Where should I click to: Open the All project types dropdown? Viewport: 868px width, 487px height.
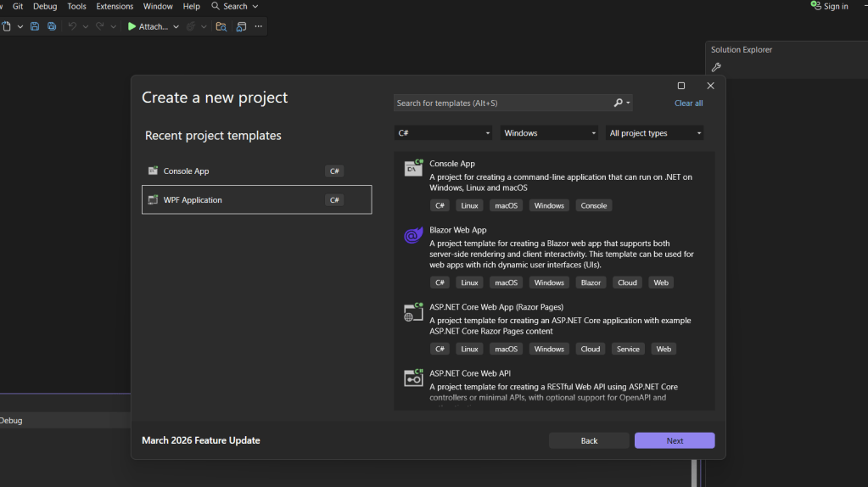[655, 133]
